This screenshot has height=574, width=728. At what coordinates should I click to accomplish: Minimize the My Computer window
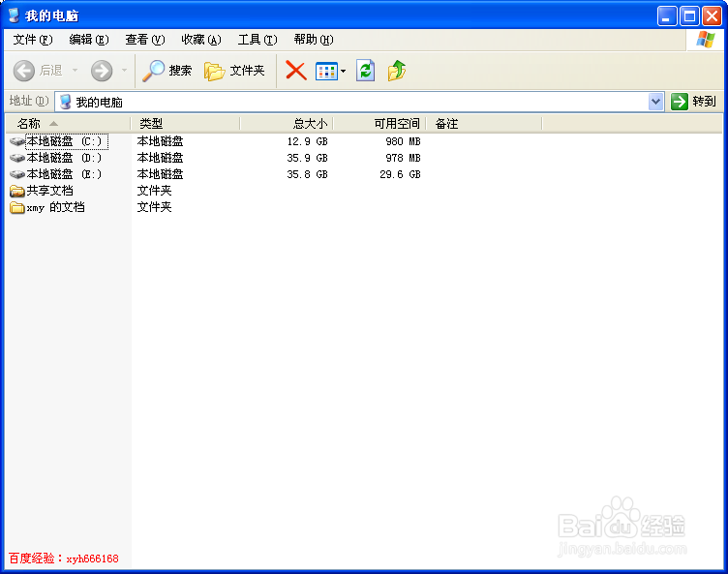click(x=667, y=16)
